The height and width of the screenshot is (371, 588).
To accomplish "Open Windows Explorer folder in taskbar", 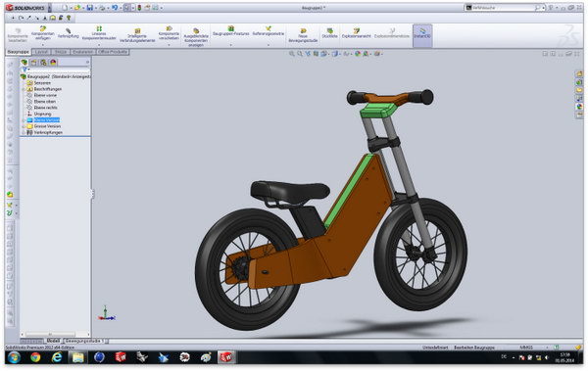I will click(78, 357).
